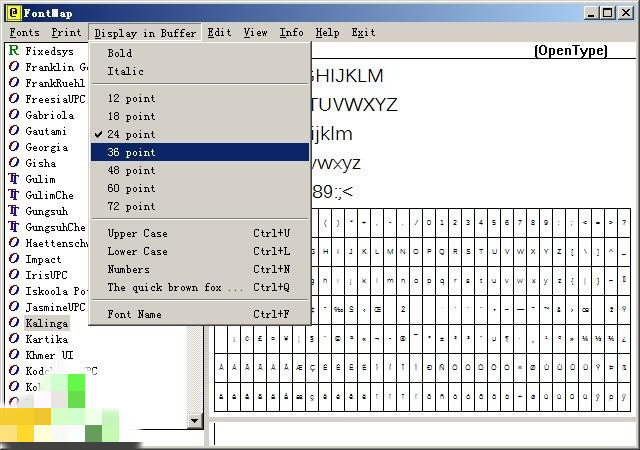Image resolution: width=640 pixels, height=450 pixels.
Task: Choose The quick brown fox sample
Action: 200,287
